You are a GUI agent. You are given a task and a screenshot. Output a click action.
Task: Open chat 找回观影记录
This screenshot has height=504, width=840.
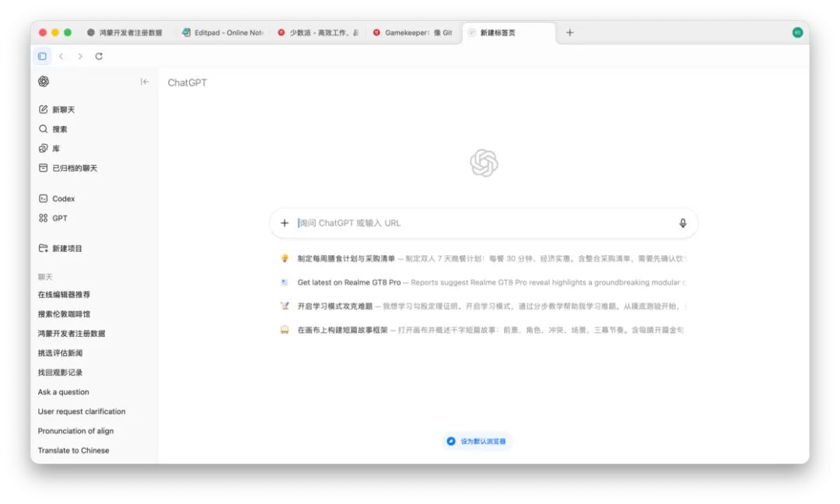click(x=60, y=373)
